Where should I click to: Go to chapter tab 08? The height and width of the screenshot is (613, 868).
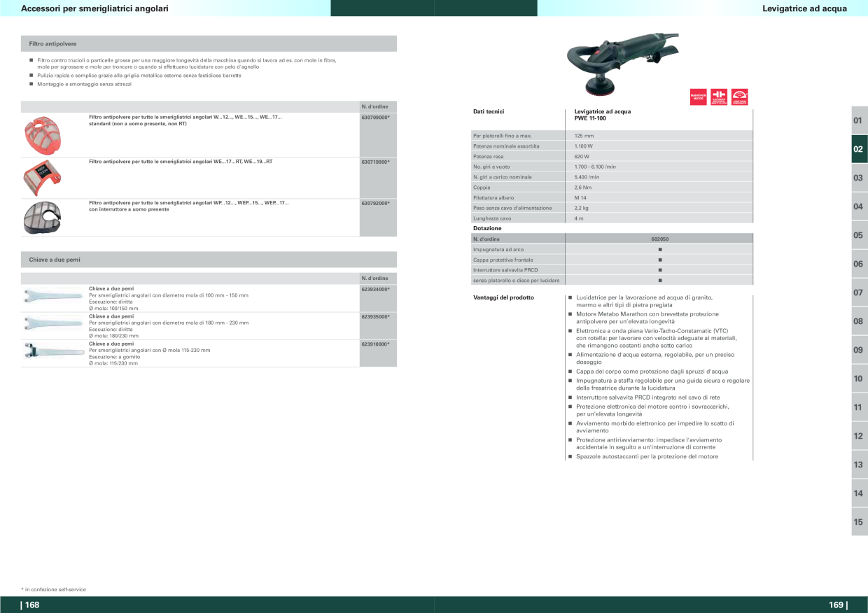[859, 321]
